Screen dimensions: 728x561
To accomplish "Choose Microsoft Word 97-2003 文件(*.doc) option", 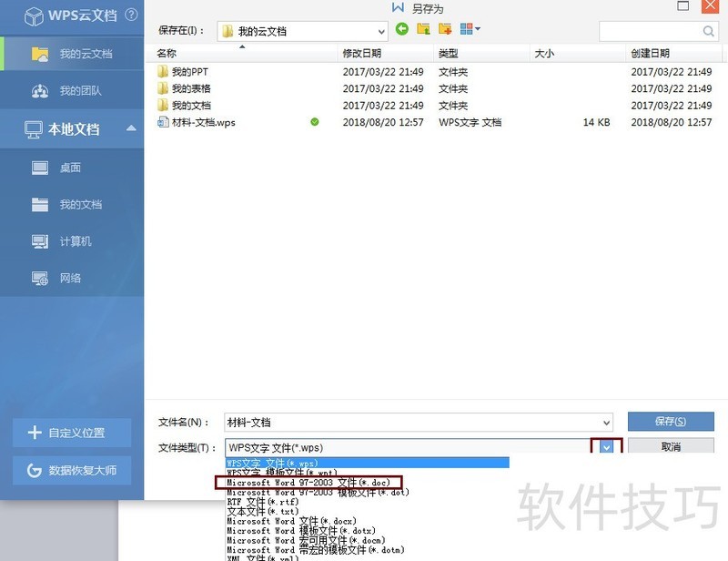I will [308, 483].
